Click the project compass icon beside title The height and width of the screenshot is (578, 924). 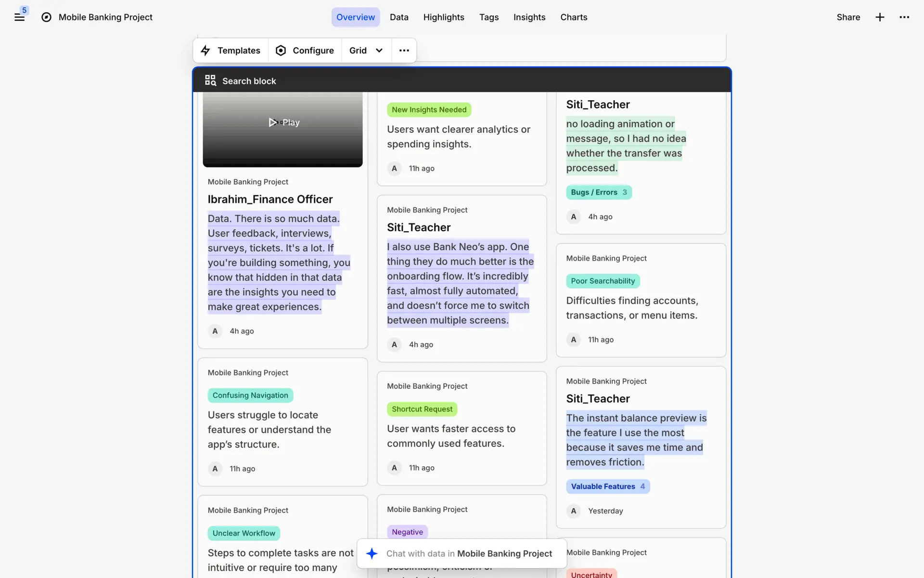[x=46, y=17]
